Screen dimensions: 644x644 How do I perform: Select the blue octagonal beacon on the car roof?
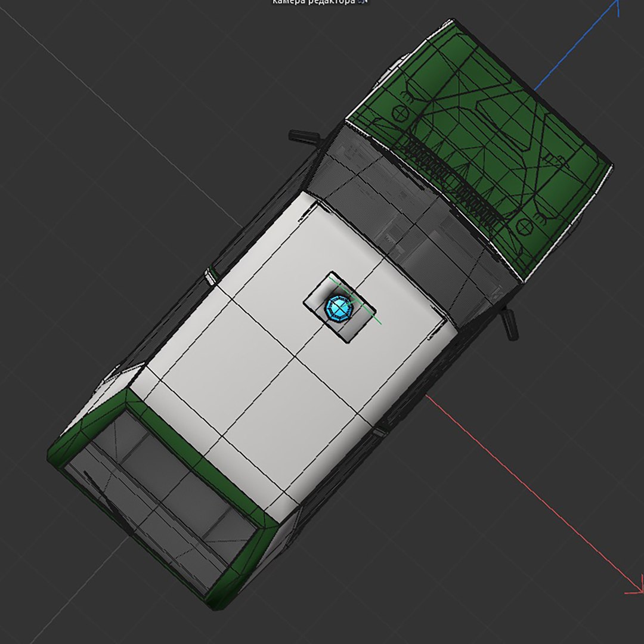(339, 308)
